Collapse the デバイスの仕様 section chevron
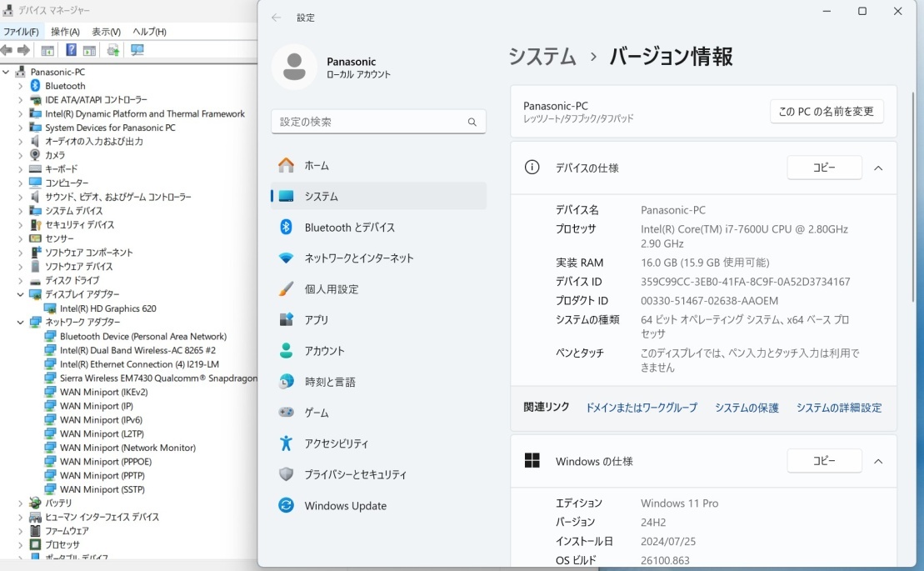This screenshot has height=571, width=924. [x=878, y=168]
